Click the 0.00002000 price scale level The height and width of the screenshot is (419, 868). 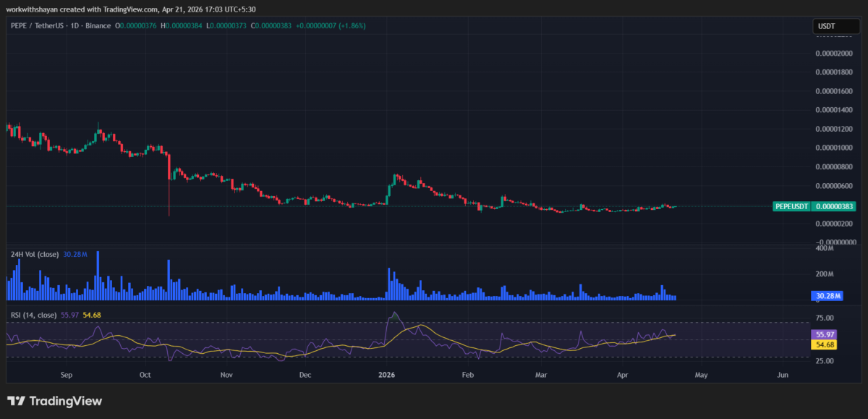(833, 54)
